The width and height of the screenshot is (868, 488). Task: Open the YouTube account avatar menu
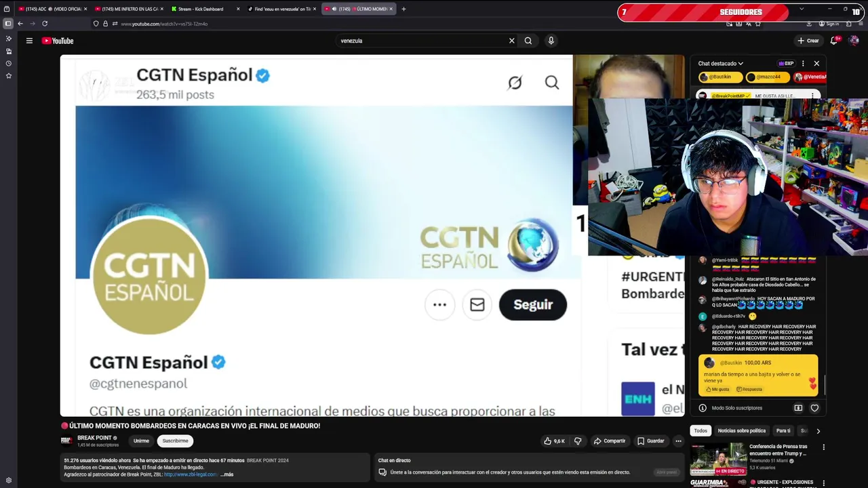(854, 41)
